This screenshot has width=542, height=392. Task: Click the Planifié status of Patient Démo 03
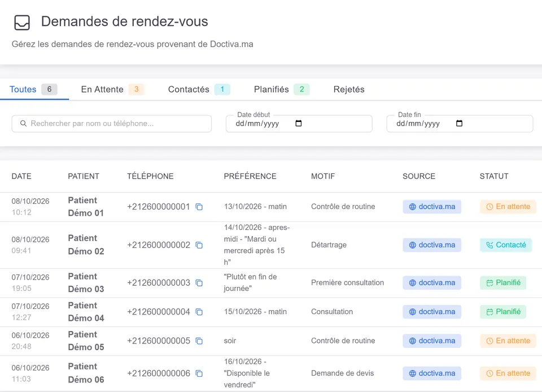503,283
